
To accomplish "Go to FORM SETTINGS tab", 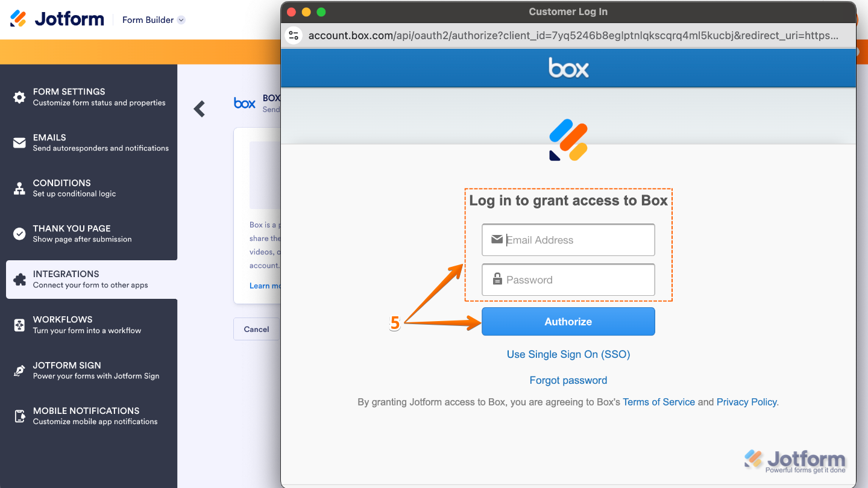I will (89, 97).
